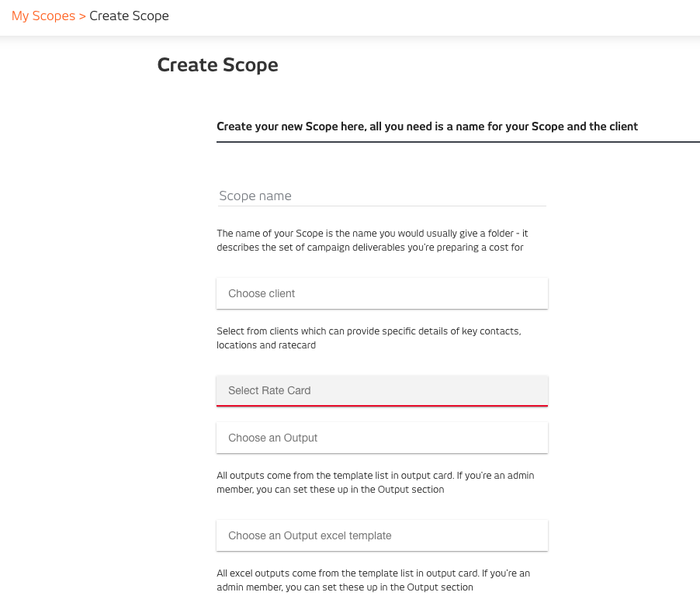Open the Choose an Output dropdown

[x=382, y=438]
